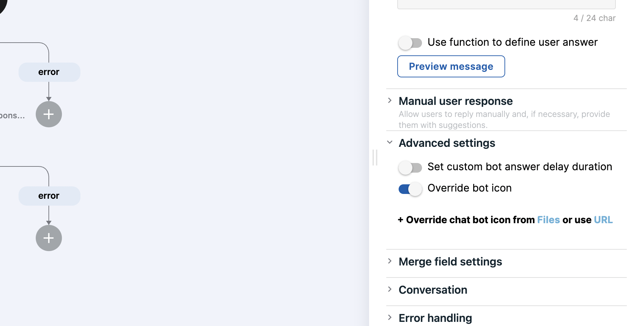This screenshot has width=644, height=326.
Task: Expand the Error handling section
Action: click(x=390, y=317)
